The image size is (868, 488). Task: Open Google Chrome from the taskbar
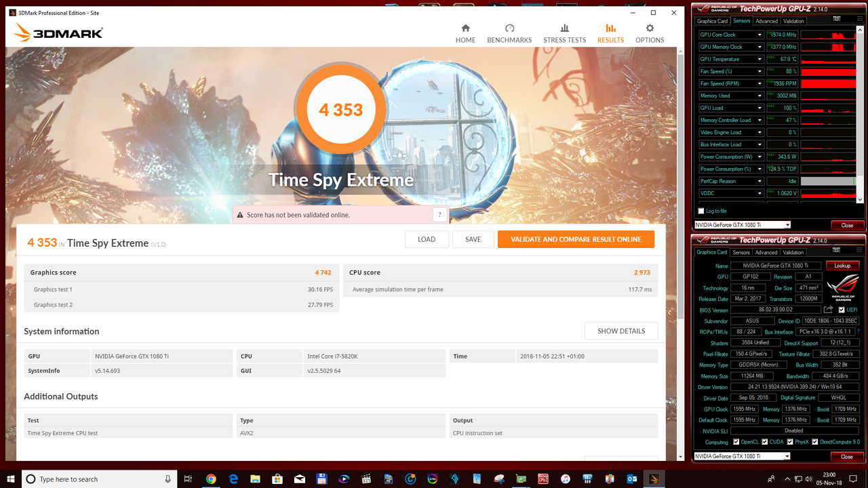(211, 479)
